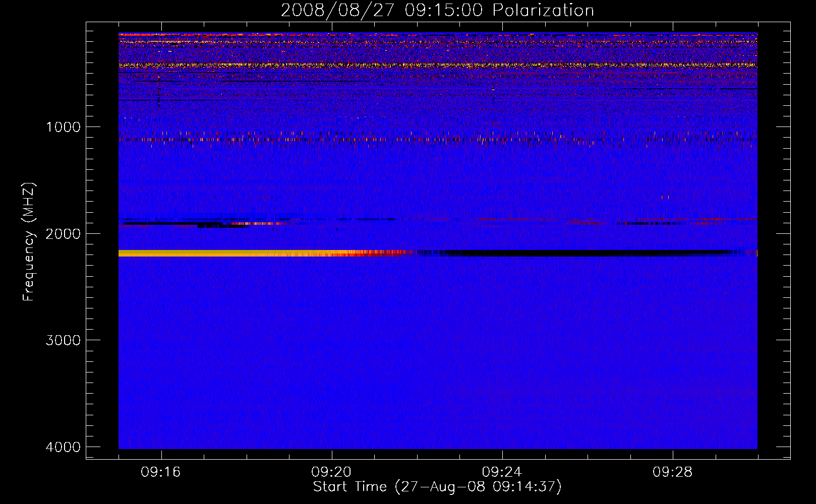
Task: Click the '09:20' time axis label
Action: (331, 472)
